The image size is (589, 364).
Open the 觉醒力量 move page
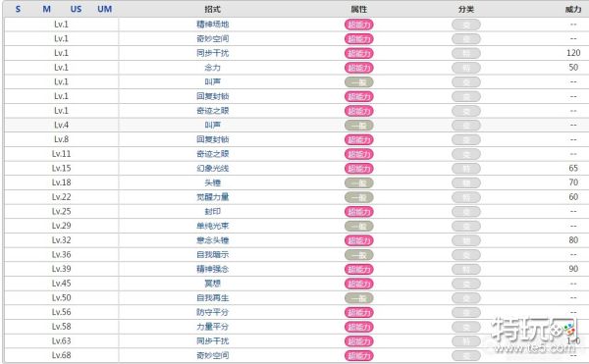point(213,197)
